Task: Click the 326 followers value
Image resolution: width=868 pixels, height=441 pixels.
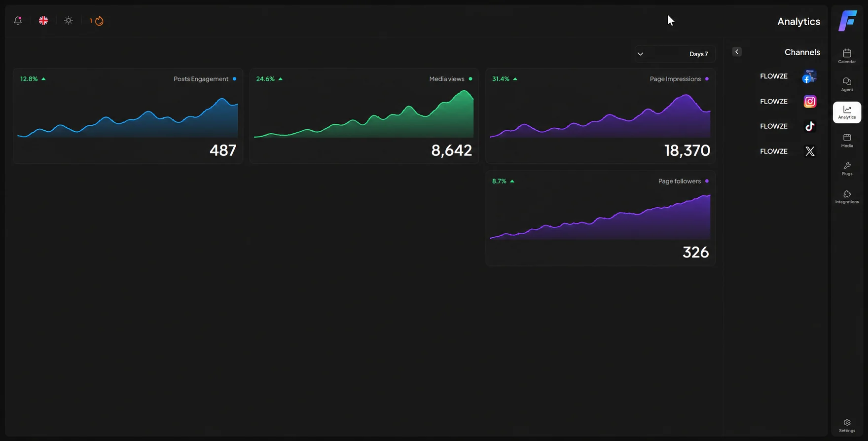Action: 696,252
